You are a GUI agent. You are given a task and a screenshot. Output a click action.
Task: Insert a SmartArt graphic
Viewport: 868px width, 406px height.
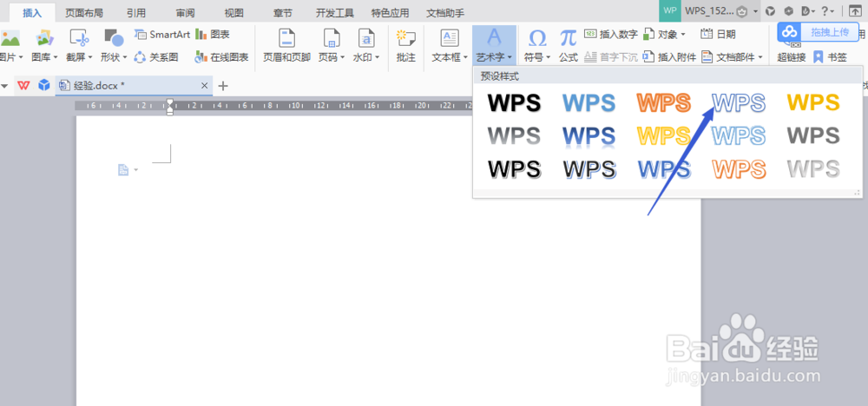[x=162, y=35]
